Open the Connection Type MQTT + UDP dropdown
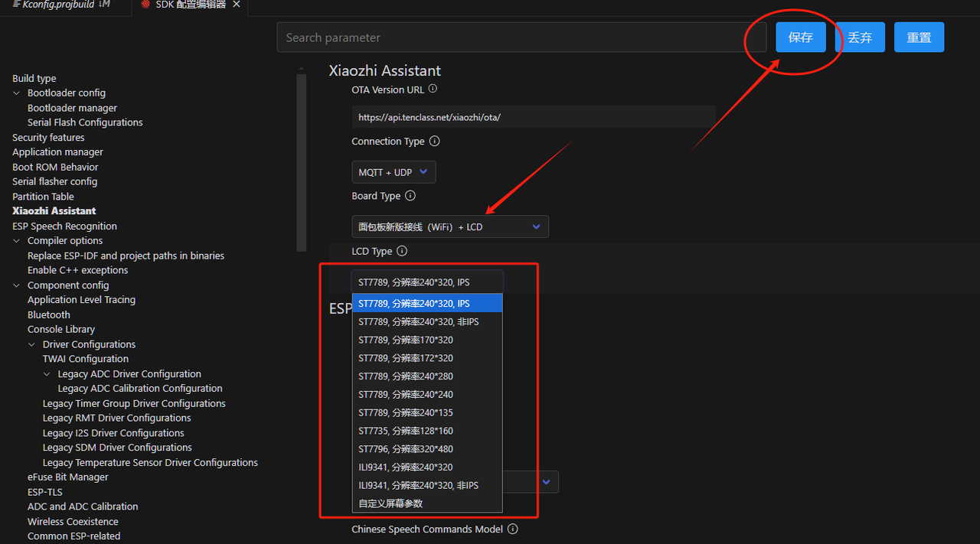The image size is (980, 544). [394, 172]
